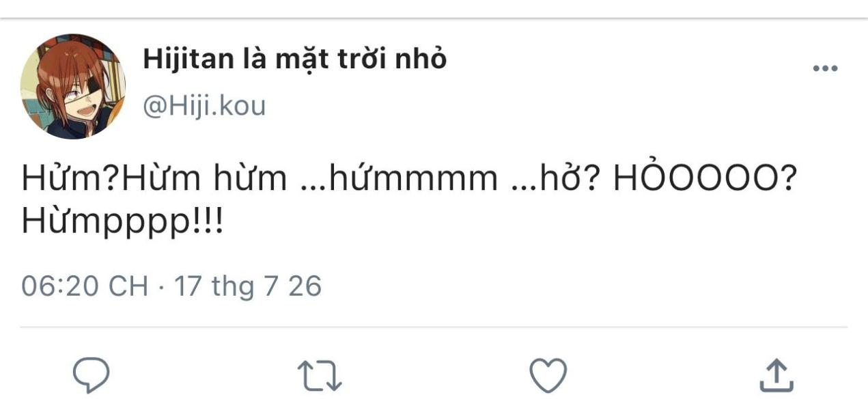Screen dimensions: 868x410
Task: Click the date 17 thg 7 26
Action: click(248, 286)
